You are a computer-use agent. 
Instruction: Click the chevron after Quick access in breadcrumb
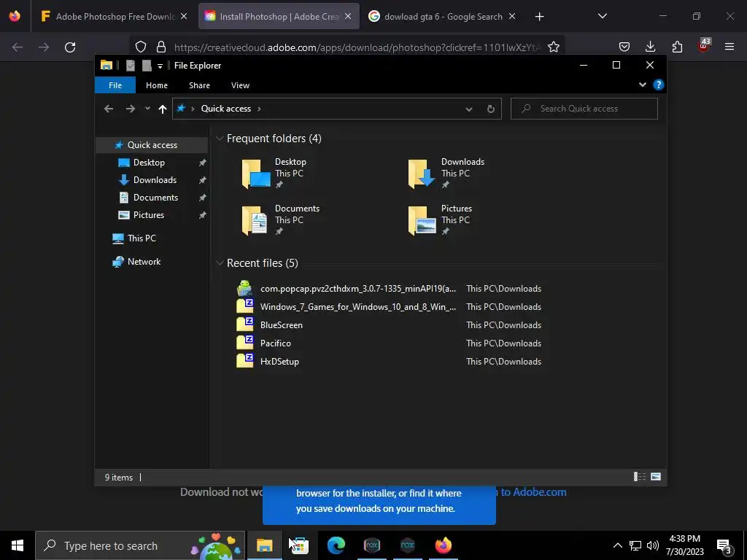(x=259, y=109)
